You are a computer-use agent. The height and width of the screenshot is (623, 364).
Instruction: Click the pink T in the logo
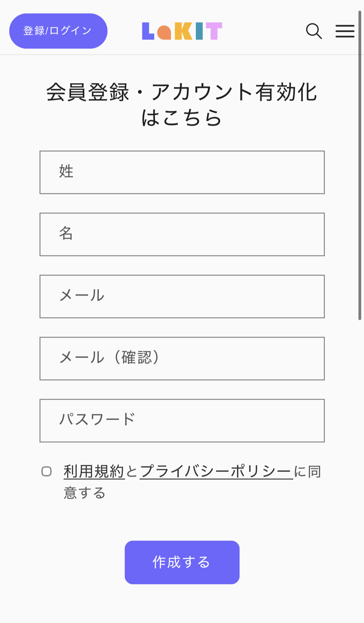(x=214, y=31)
